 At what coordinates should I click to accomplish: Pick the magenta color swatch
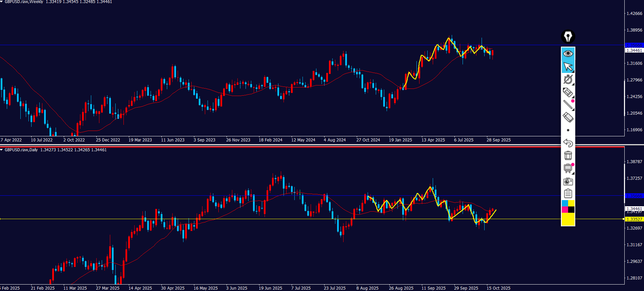pyautogui.click(x=565, y=210)
